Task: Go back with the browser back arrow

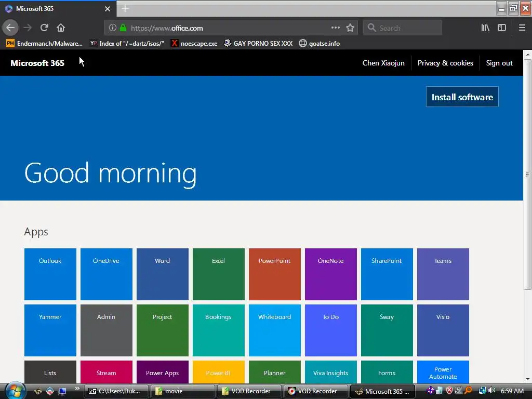Action: 10,28
